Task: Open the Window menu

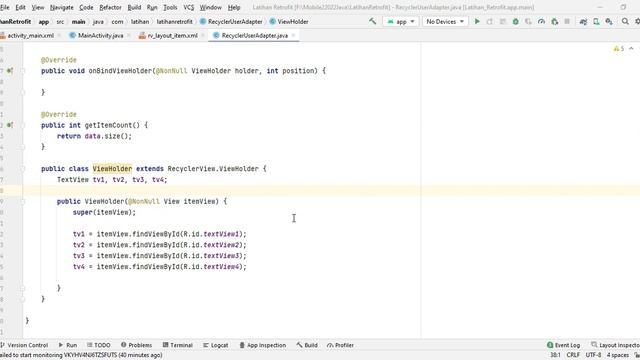Action: 211,7
